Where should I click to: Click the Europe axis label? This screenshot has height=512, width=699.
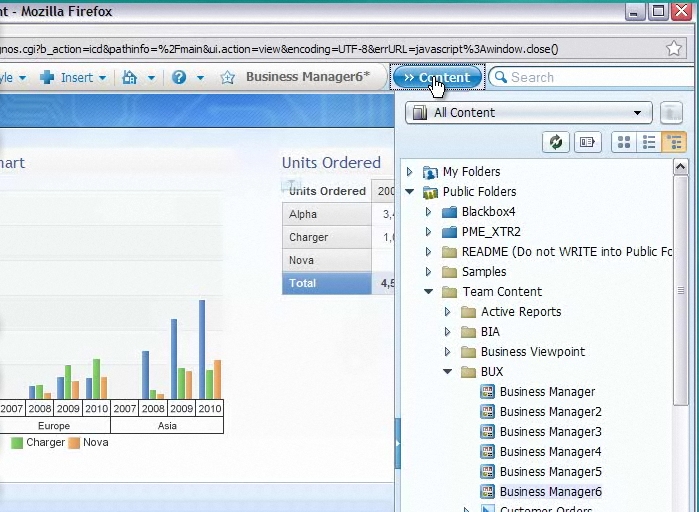54,426
